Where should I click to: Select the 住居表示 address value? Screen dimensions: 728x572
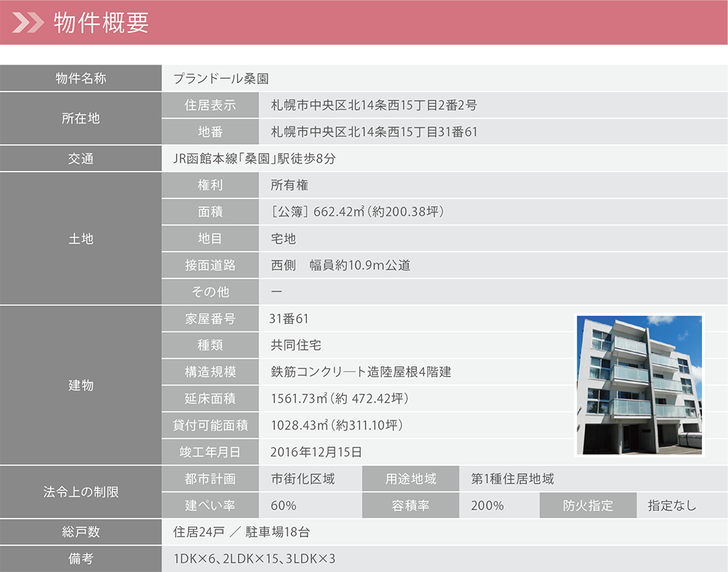(x=374, y=105)
